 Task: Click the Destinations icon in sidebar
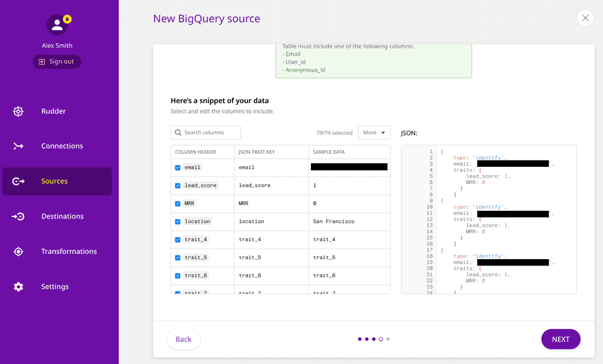[18, 217]
